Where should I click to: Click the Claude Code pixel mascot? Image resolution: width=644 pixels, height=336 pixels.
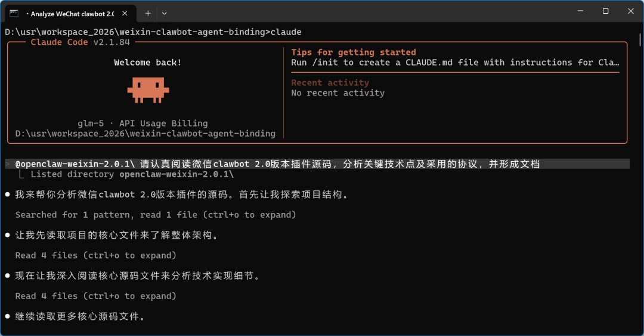coord(148,90)
